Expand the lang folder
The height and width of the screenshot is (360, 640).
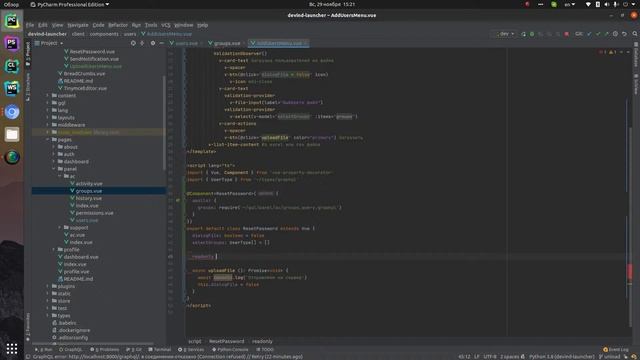tap(48, 110)
